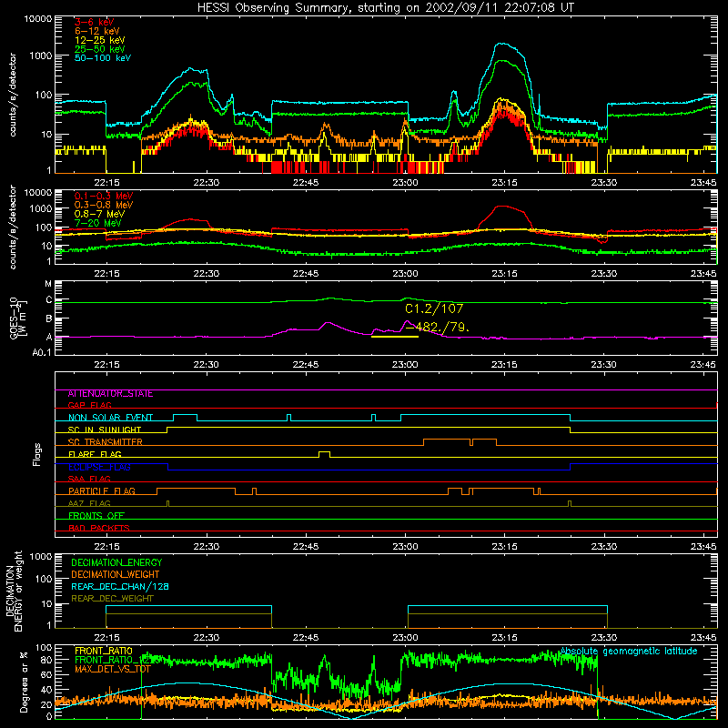Click the M class tick label on GOES axis

tap(48, 284)
